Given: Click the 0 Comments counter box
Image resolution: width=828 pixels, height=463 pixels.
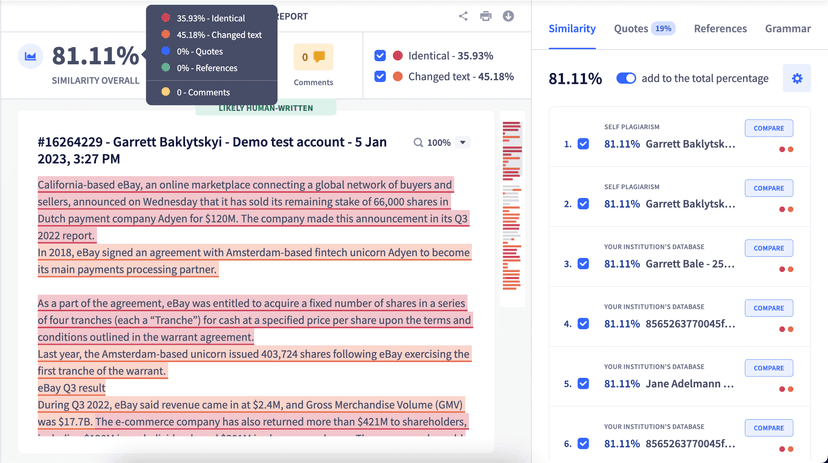Looking at the screenshot, I should [x=313, y=57].
